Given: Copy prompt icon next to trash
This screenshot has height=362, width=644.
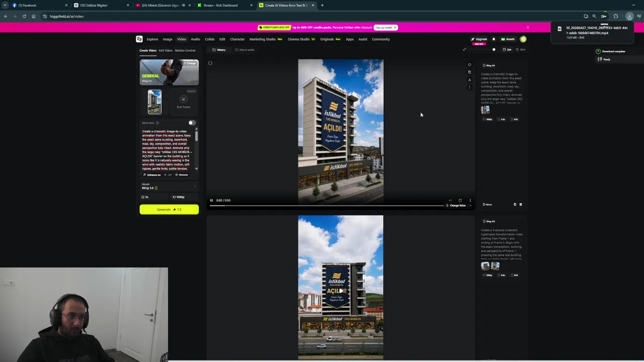Looking at the screenshot, I should (x=515, y=205).
